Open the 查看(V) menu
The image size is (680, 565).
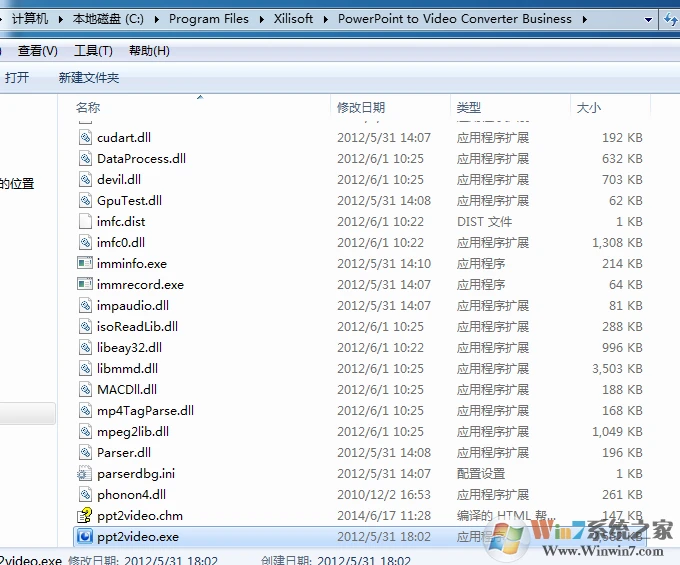[x=37, y=51]
